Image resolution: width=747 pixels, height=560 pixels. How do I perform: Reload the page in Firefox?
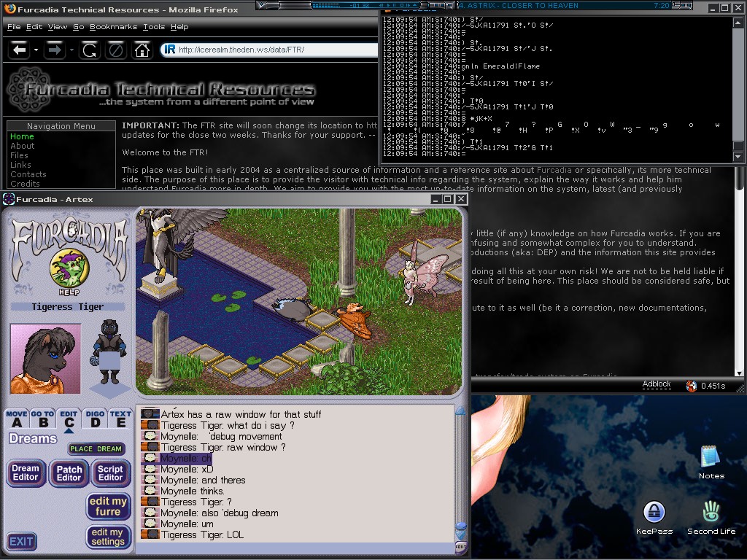(x=90, y=50)
